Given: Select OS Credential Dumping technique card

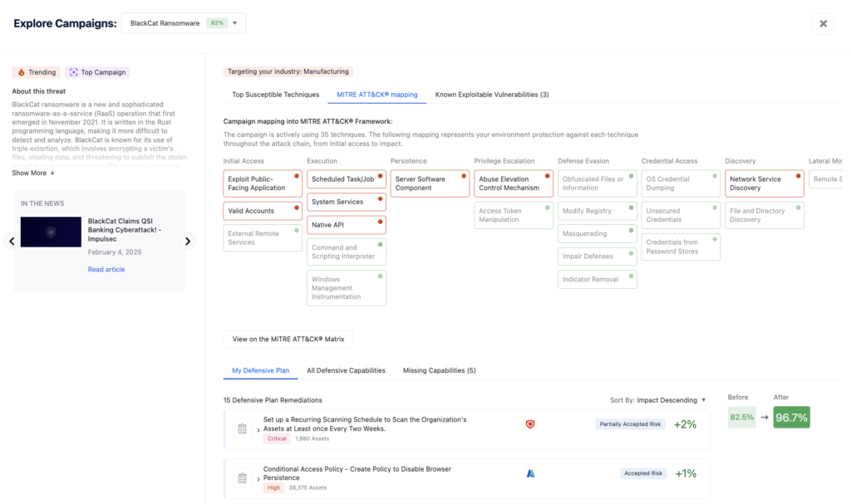Looking at the screenshot, I should [x=681, y=183].
